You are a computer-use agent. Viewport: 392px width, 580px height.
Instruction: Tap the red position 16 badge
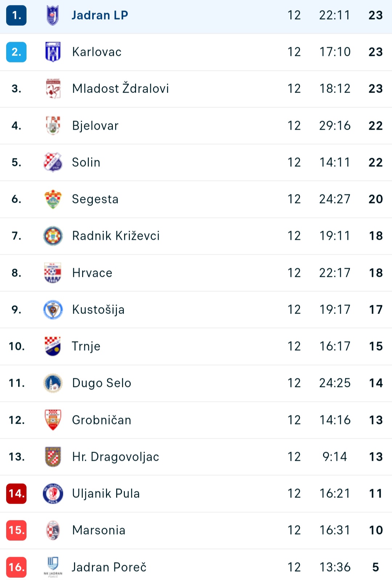[x=16, y=567]
